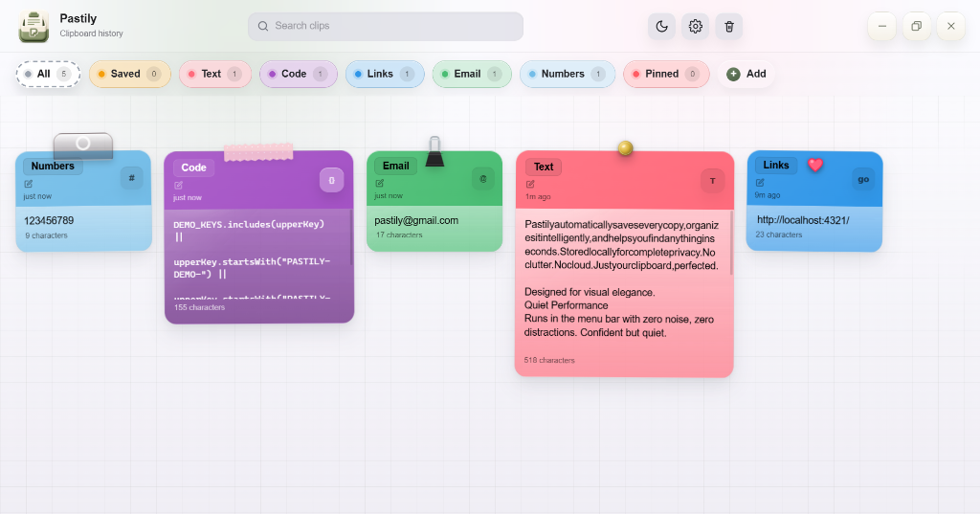This screenshot has height=514, width=980.
Task: Clear history using the trash icon
Action: 728,26
